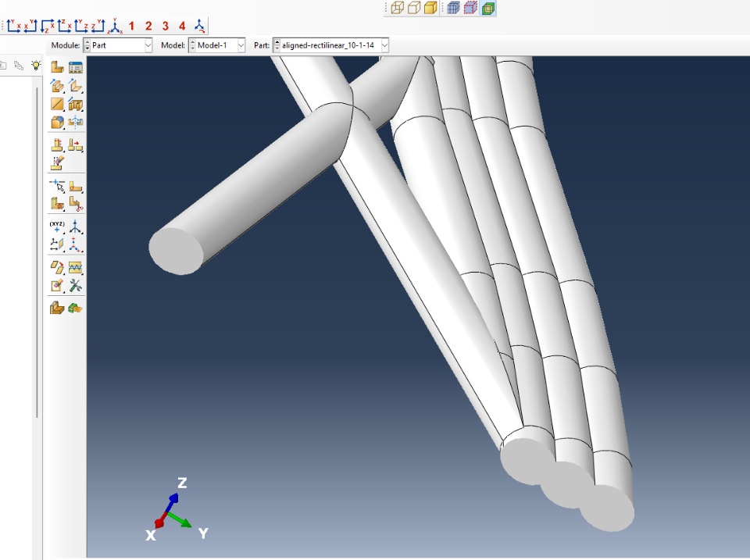Select the Remove/cut partition scissors tool

coord(76,204)
